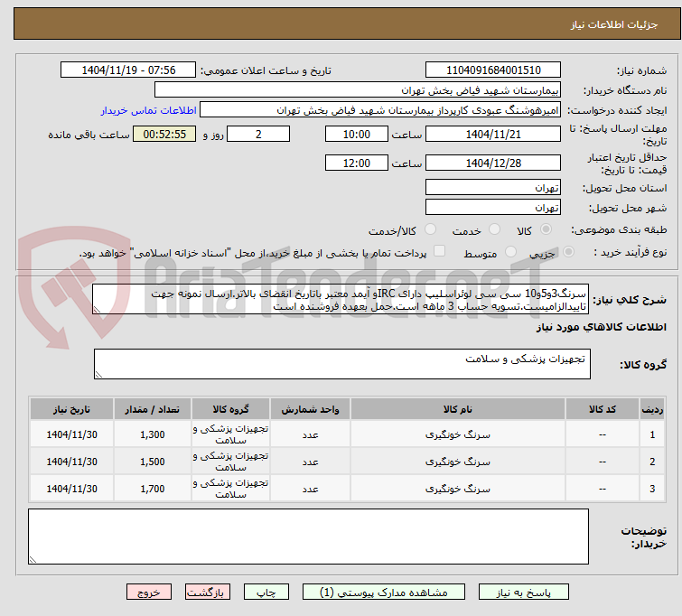Click the need number field 1104091684001510

493,70
